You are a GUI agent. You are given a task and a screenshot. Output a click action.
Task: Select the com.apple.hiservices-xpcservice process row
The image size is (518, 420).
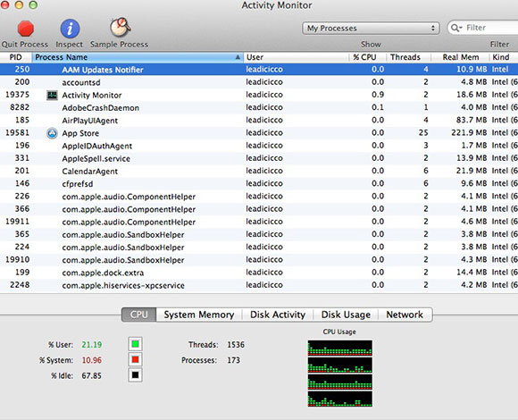click(x=259, y=285)
